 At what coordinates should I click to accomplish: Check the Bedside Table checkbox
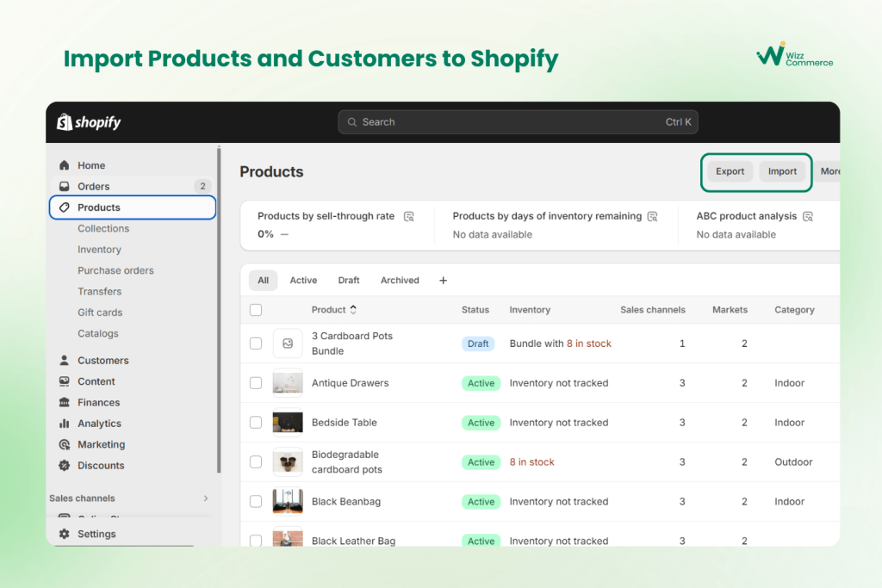pyautogui.click(x=256, y=422)
